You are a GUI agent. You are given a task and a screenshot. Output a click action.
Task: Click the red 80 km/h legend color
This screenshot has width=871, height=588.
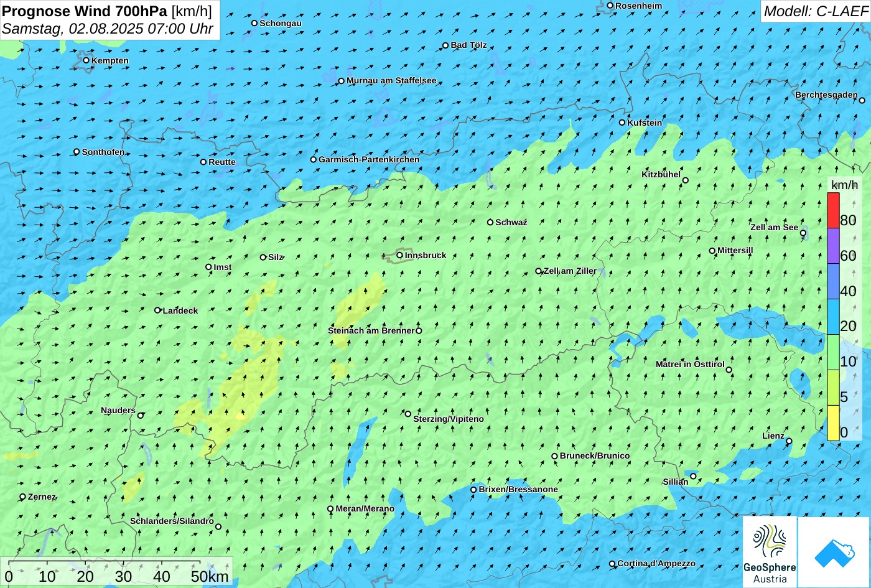coord(833,210)
